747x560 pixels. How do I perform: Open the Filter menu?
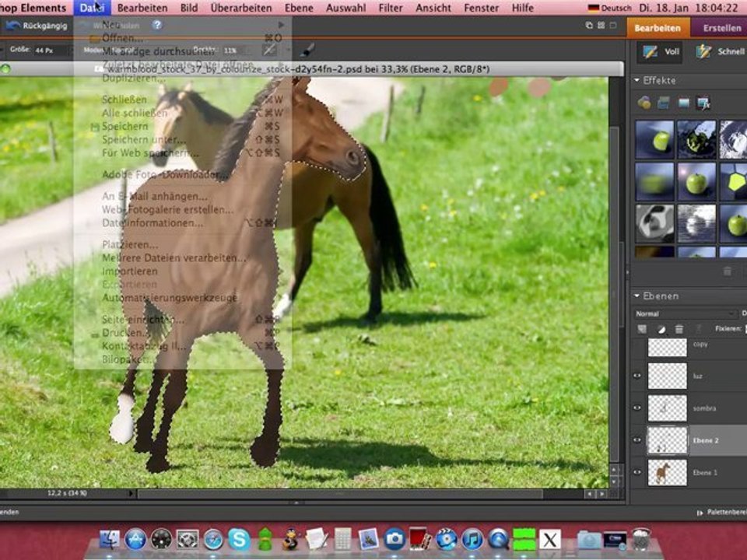click(391, 8)
